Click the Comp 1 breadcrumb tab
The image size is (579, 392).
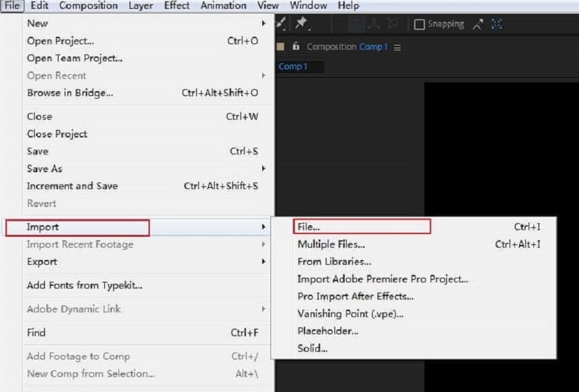pos(293,67)
